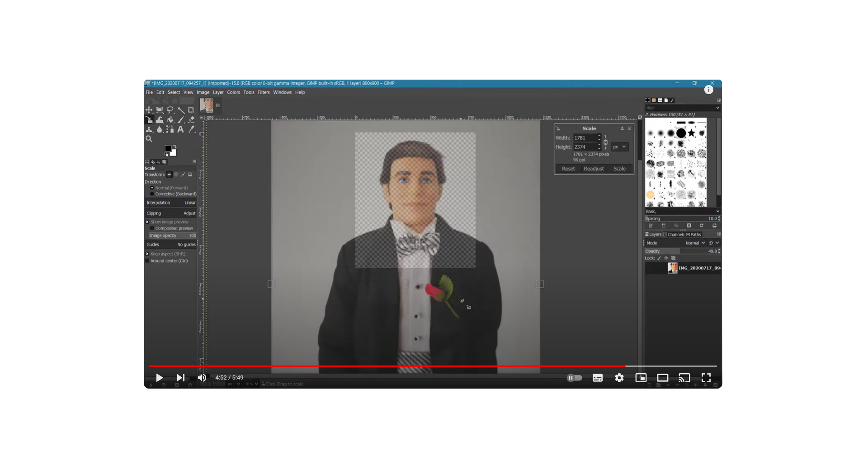Open the px unit dropdown
This screenshot has height=470, width=868.
pyautogui.click(x=619, y=147)
